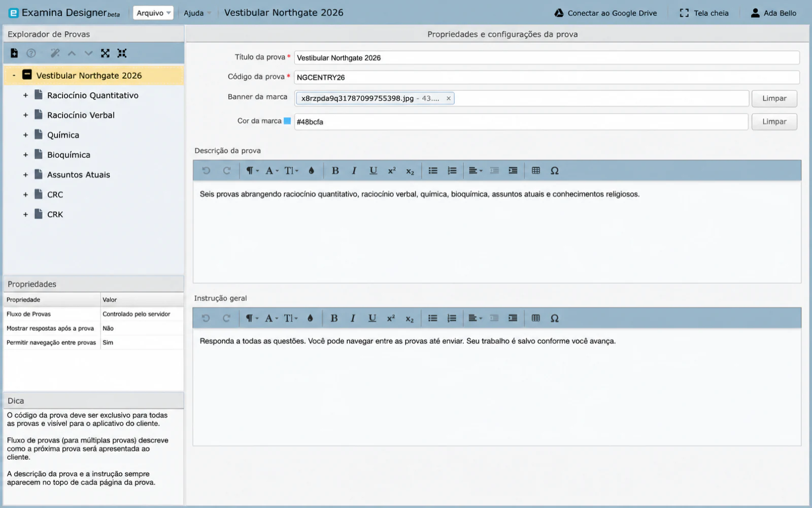Toggle italic in the Descrição da prova editor
This screenshot has width=812, height=508.
pos(354,171)
